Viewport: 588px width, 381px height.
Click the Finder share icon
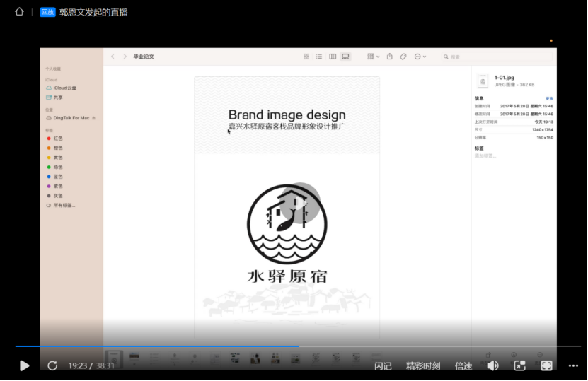coord(389,57)
